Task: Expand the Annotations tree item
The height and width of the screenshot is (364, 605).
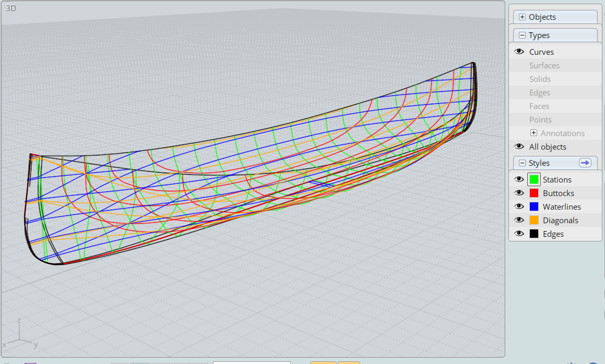Action: (x=533, y=132)
